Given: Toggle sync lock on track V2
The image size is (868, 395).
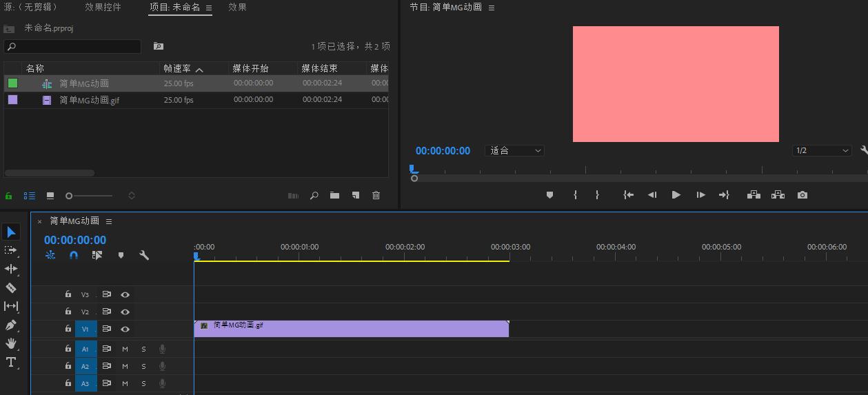Looking at the screenshot, I should (x=106, y=312).
